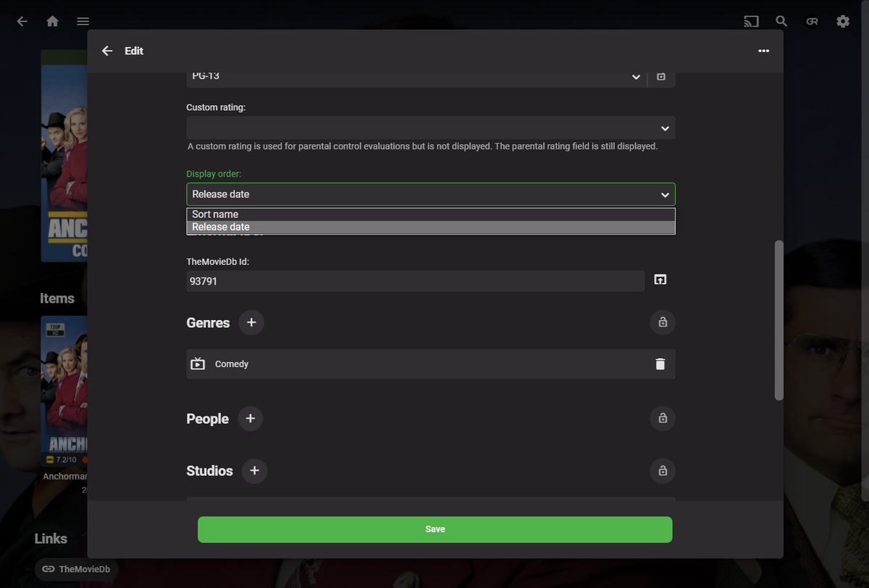869x588 pixels.
Task: Expand the Custom rating dropdown
Action: pyautogui.click(x=431, y=128)
